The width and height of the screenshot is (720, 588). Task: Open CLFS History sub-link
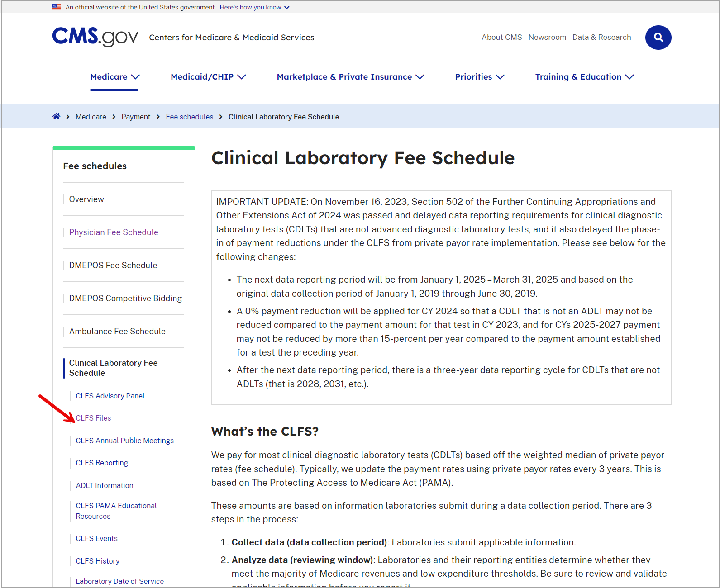click(x=98, y=561)
